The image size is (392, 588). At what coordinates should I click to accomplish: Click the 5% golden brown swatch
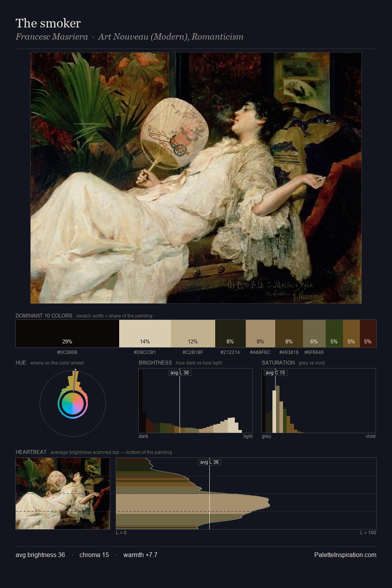pos(351,334)
